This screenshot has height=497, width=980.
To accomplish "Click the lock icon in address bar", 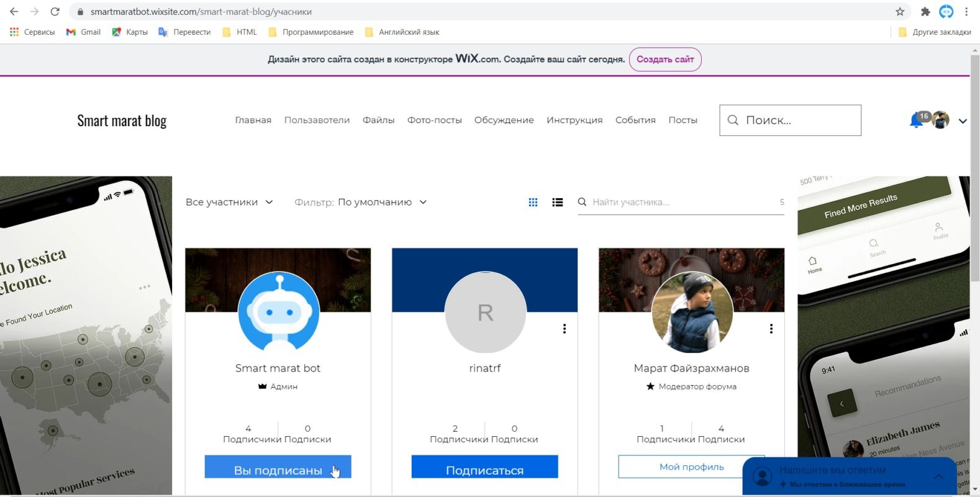I will point(79,11).
